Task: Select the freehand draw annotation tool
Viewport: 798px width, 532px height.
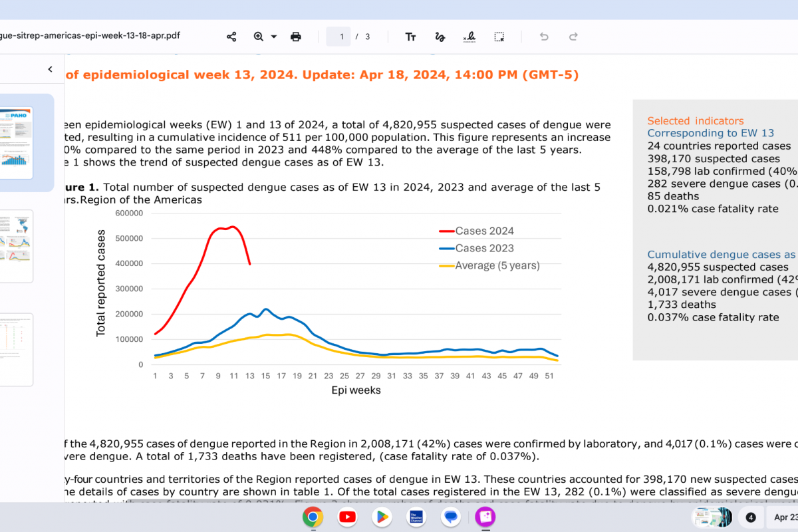Action: click(x=440, y=37)
